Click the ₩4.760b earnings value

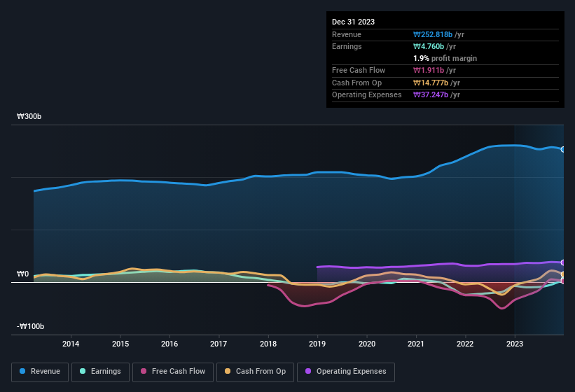pyautogui.click(x=430, y=46)
